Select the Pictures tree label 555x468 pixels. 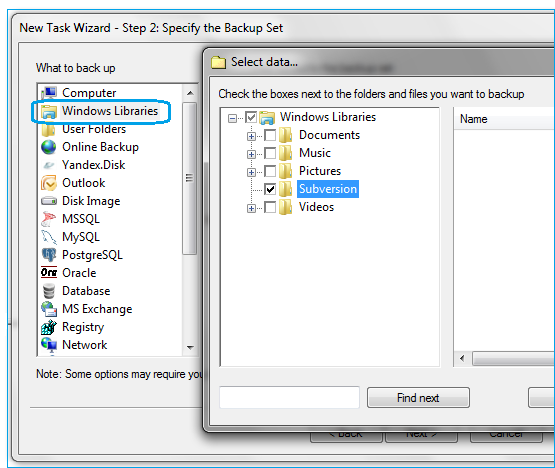[x=320, y=171]
